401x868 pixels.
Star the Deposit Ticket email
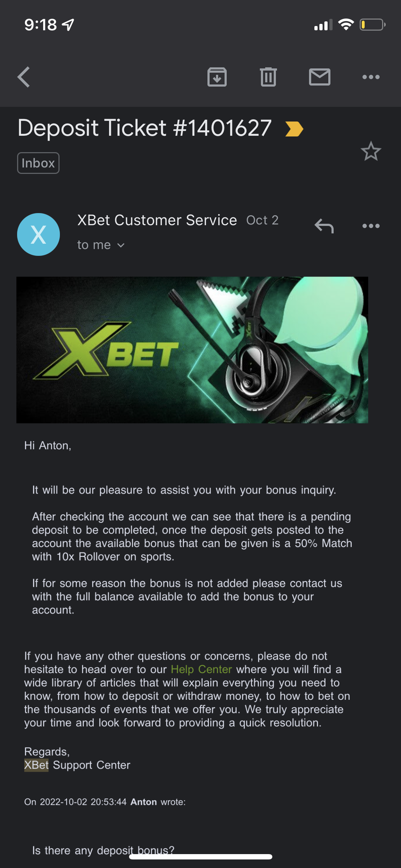click(x=371, y=151)
